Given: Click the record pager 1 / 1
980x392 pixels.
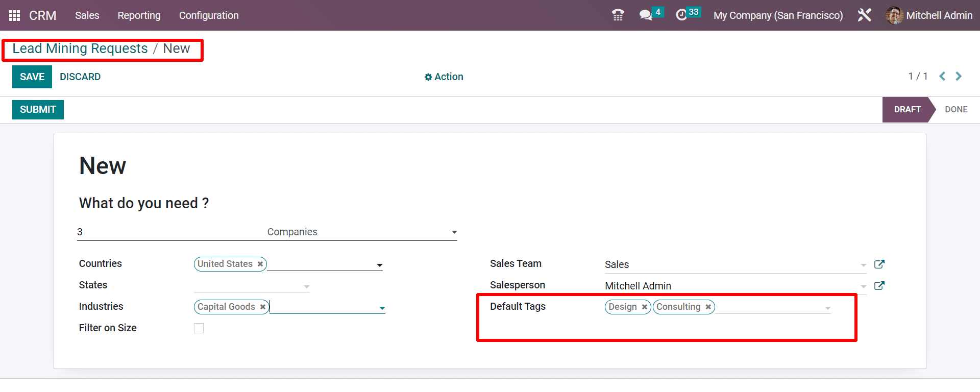Looking at the screenshot, I should click(x=918, y=76).
